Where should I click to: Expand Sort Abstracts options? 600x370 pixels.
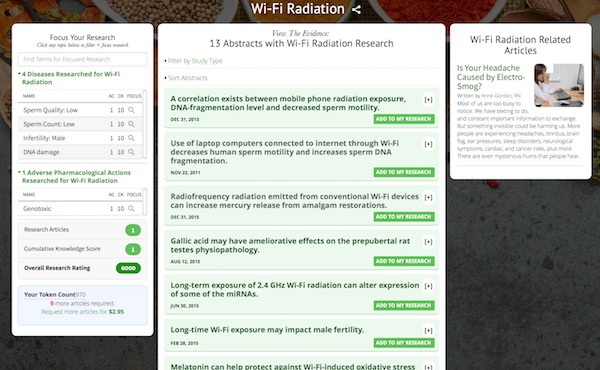(188, 78)
